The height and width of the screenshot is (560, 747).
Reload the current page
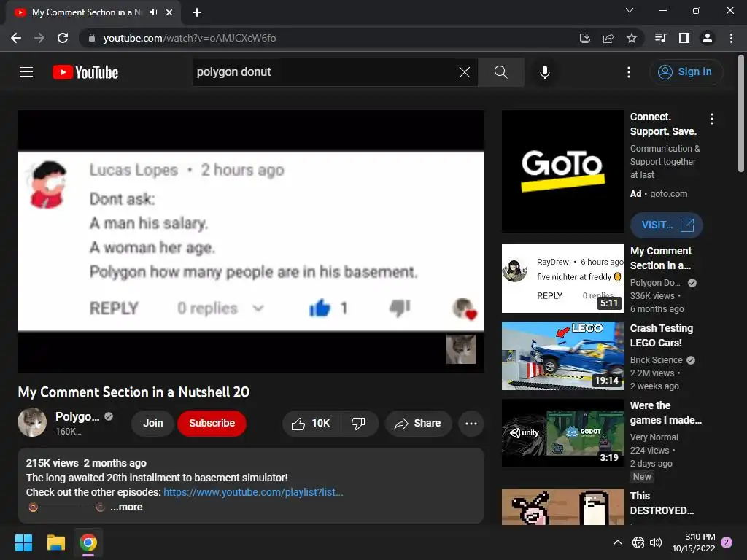tap(63, 38)
